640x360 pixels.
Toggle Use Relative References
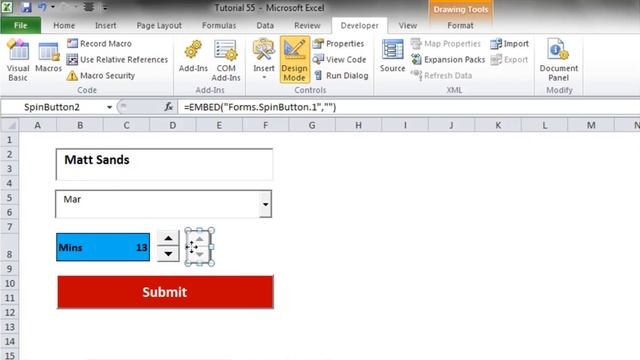117,60
